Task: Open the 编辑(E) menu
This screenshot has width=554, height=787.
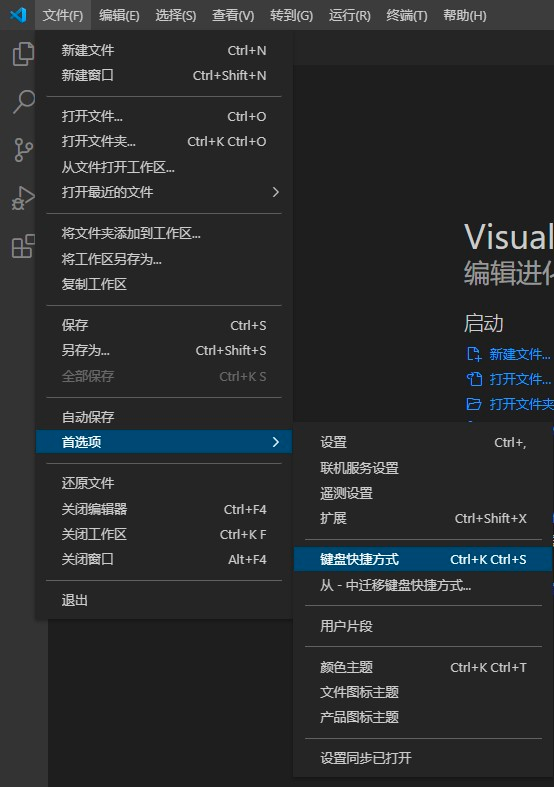Action: (x=119, y=15)
